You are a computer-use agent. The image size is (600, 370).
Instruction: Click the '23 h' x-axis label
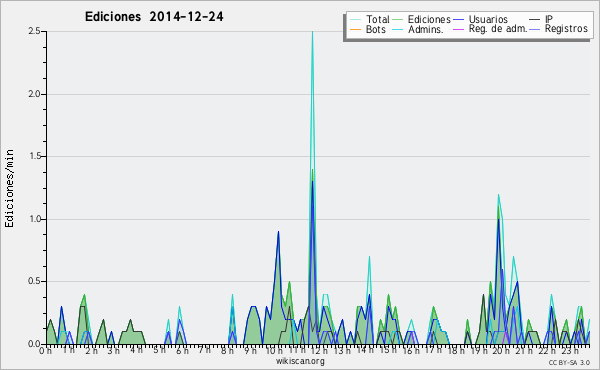(x=569, y=350)
